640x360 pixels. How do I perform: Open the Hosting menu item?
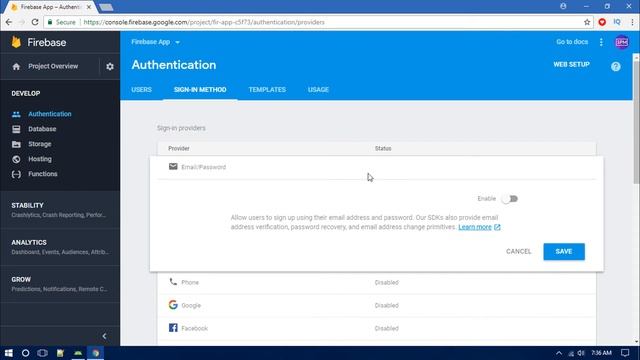[x=40, y=159]
